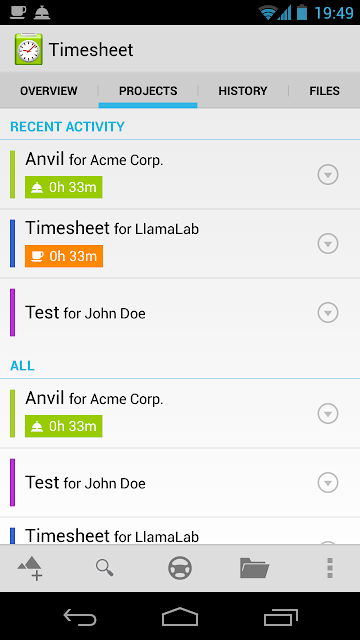Toggle green 0h 33m timer under ALL Anvil
The image size is (360, 640).
point(64,426)
